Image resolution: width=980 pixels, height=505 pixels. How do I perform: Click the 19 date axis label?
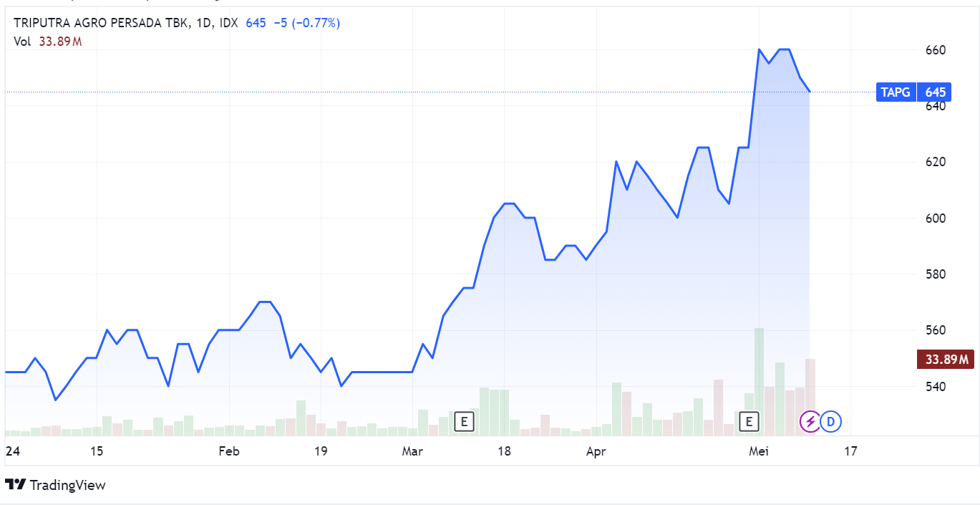(x=321, y=452)
